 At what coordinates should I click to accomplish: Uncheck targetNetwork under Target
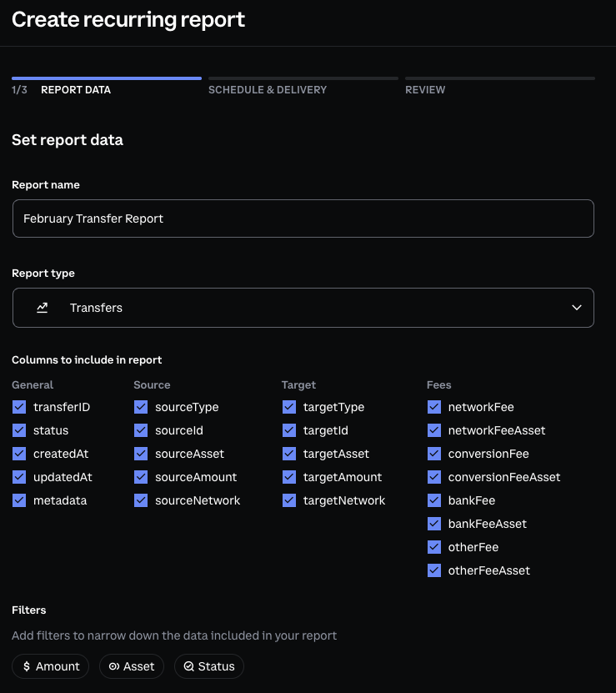click(289, 500)
